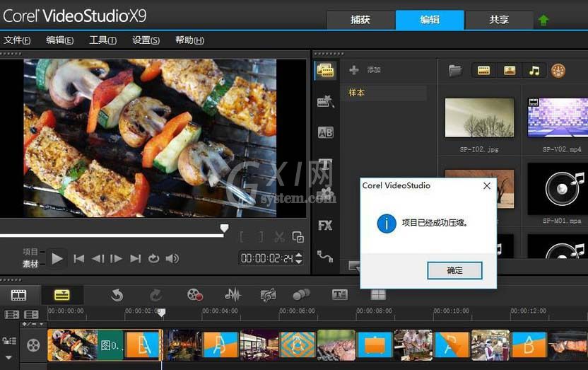Select the SP-V02.mp4 thumbnail
Image resolution: width=588 pixels, height=370 pixels.
point(558,118)
